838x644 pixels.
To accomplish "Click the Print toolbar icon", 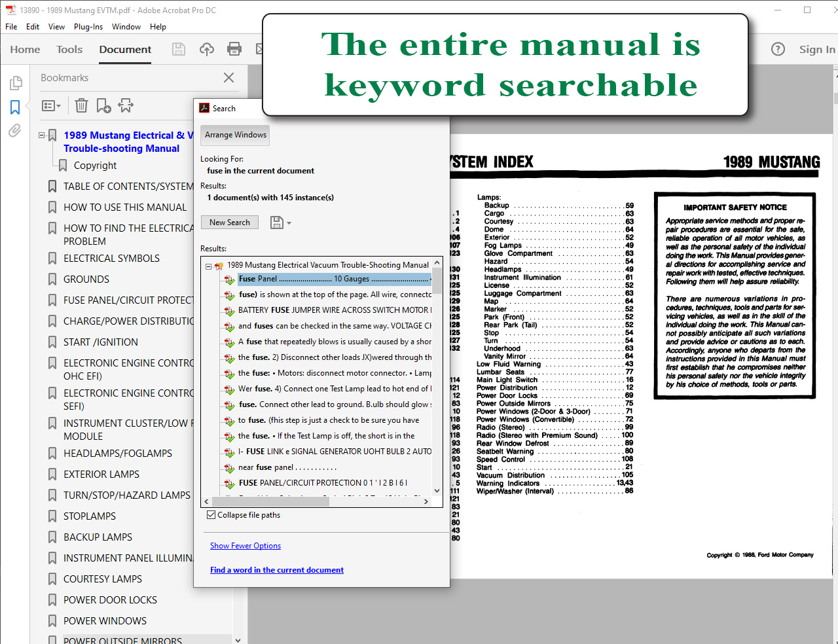I will point(234,49).
